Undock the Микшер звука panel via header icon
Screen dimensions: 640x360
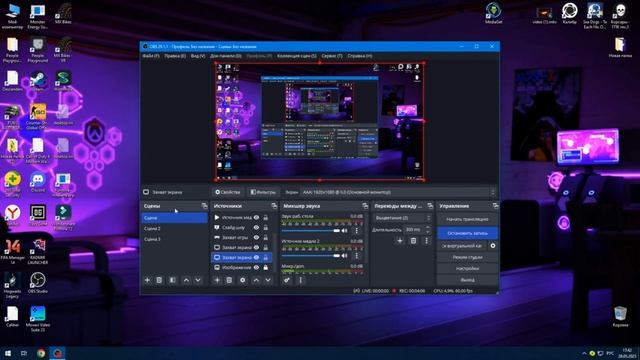pyautogui.click(x=365, y=206)
